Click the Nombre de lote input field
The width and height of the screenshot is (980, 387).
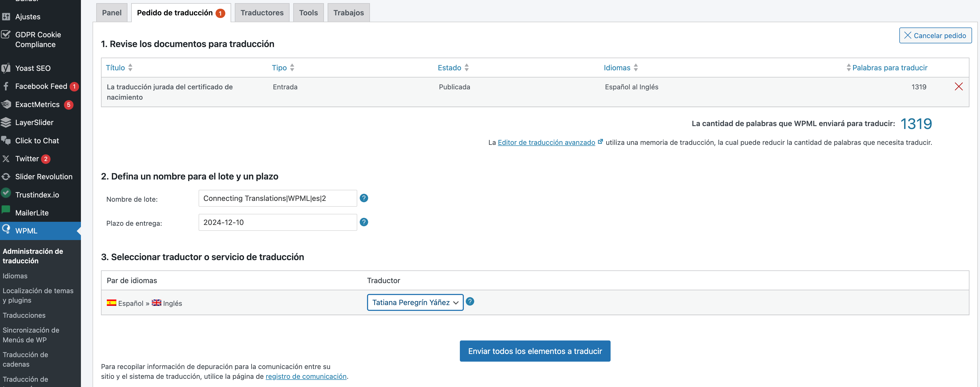278,198
